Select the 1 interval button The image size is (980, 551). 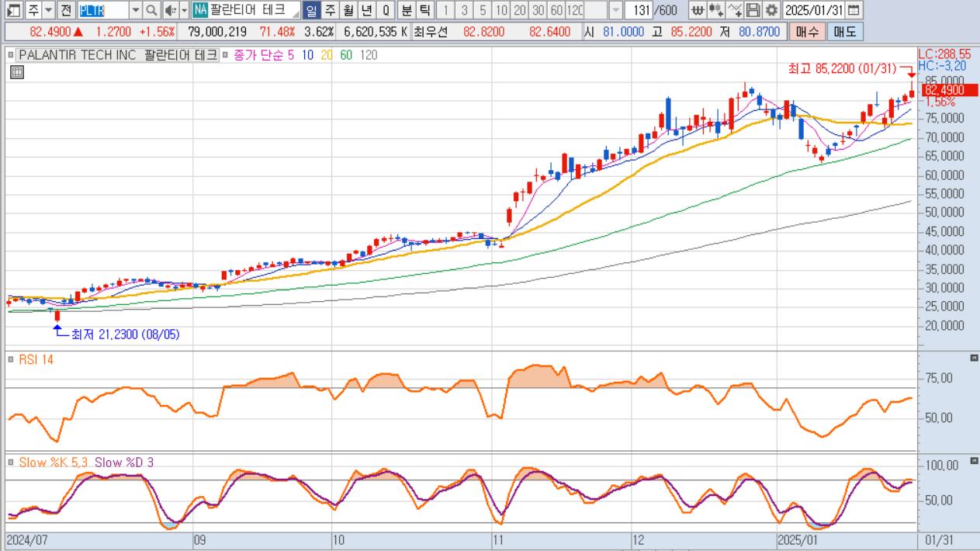pyautogui.click(x=445, y=10)
